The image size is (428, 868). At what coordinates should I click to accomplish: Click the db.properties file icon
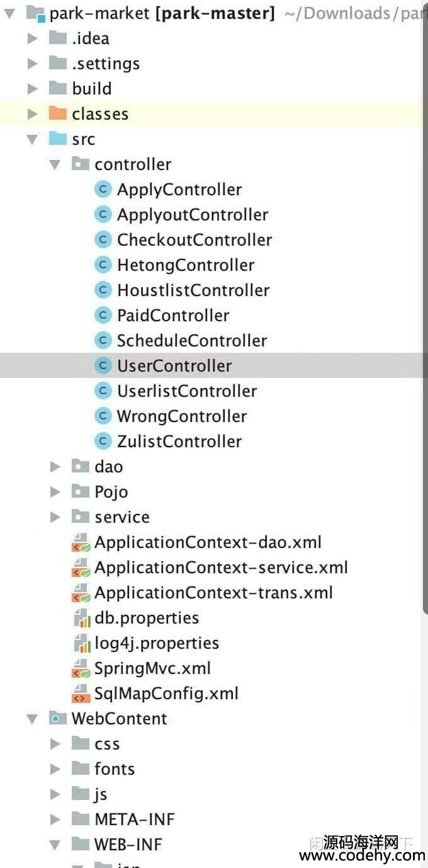click(80, 618)
